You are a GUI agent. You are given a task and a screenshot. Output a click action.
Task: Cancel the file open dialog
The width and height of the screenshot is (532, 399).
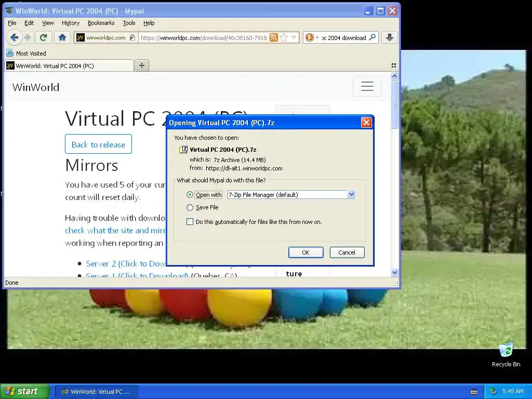347,252
